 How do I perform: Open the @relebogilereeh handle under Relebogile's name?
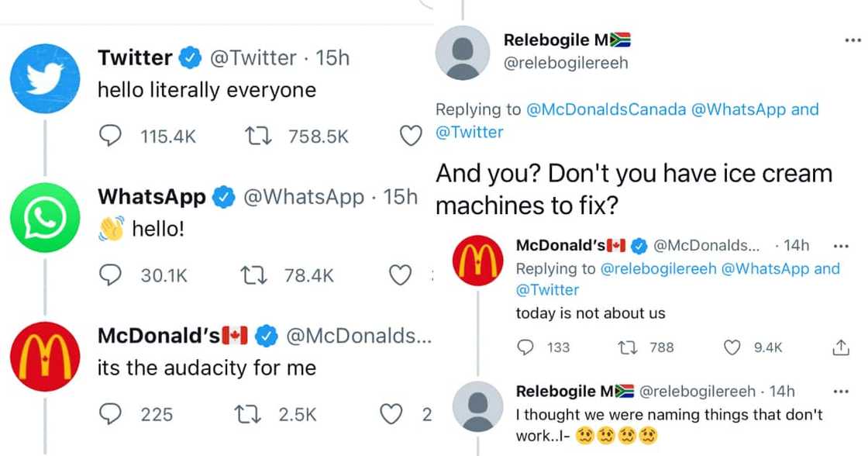tap(566, 64)
